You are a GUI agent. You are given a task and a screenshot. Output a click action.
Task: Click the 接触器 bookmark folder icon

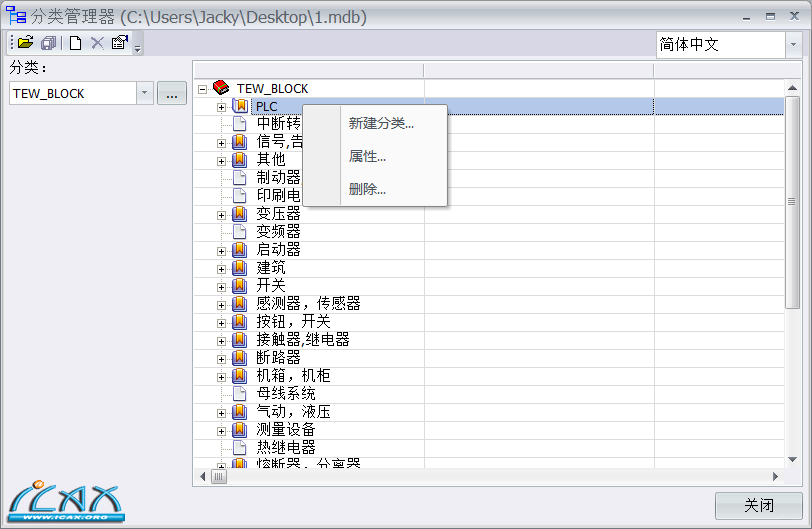coord(239,340)
